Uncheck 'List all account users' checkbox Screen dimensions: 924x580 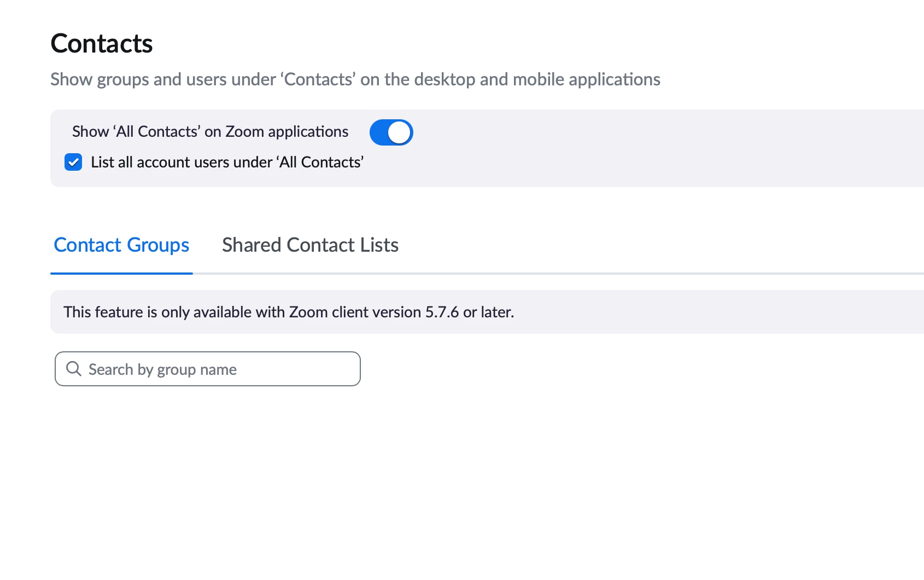coord(73,163)
